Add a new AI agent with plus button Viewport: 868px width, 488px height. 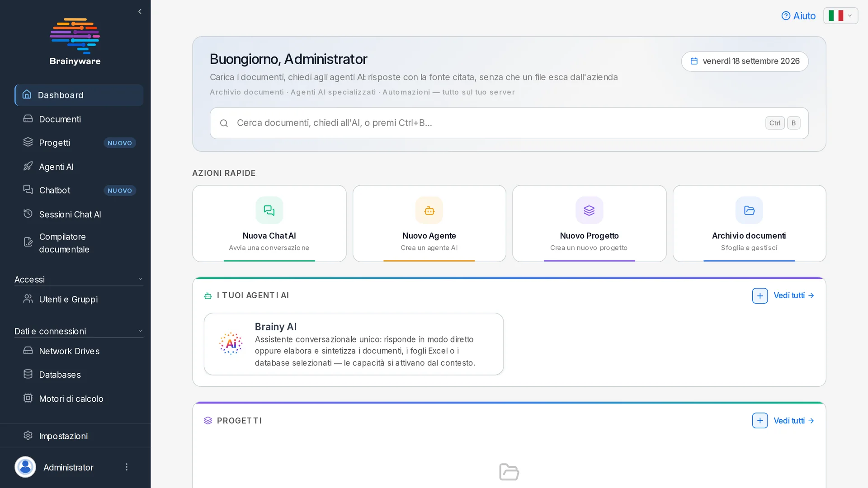pos(760,296)
